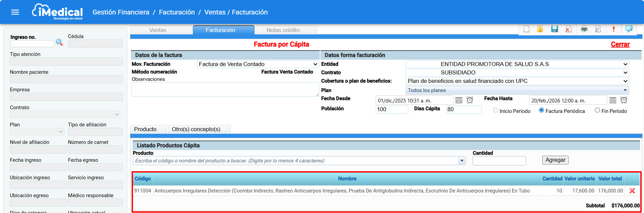Click the blue floppy disk save icon
This screenshot has width=644, height=213.
(x=554, y=29)
